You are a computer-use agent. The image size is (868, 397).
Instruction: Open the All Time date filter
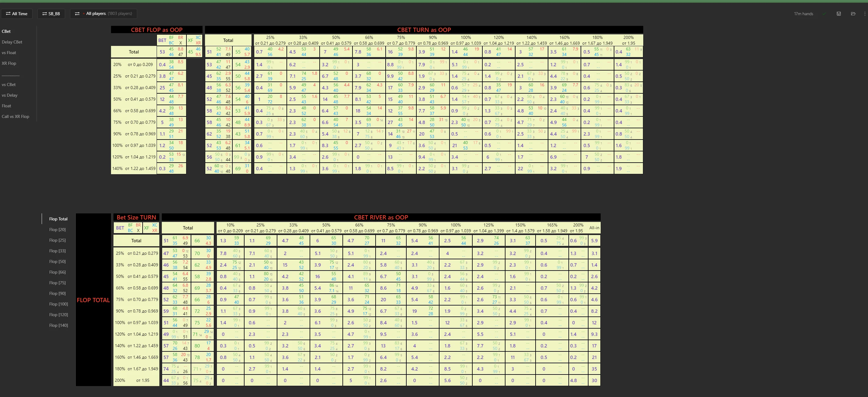(17, 14)
